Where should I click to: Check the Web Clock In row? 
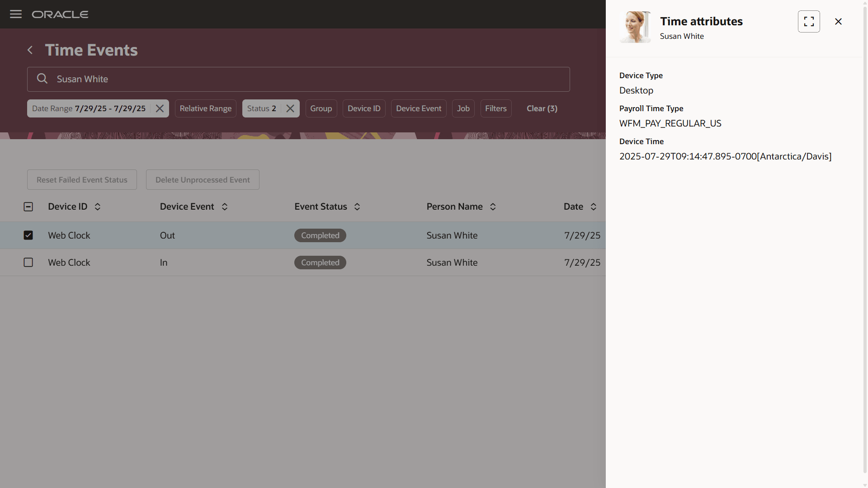[x=28, y=263]
